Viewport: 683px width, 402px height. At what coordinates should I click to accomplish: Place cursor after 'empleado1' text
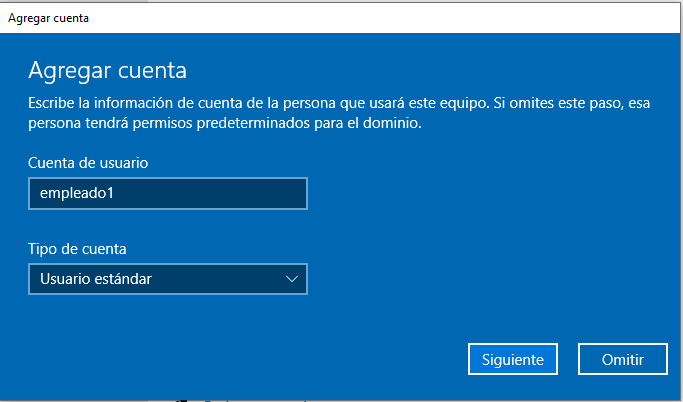114,193
